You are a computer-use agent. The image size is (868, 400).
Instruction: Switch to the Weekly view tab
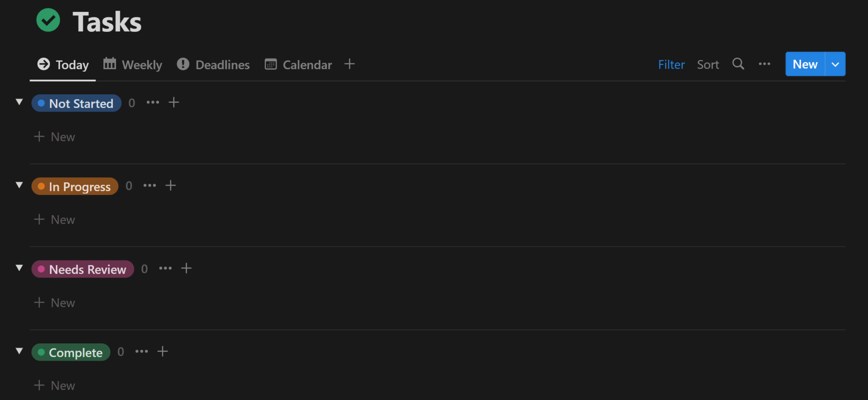[133, 65]
